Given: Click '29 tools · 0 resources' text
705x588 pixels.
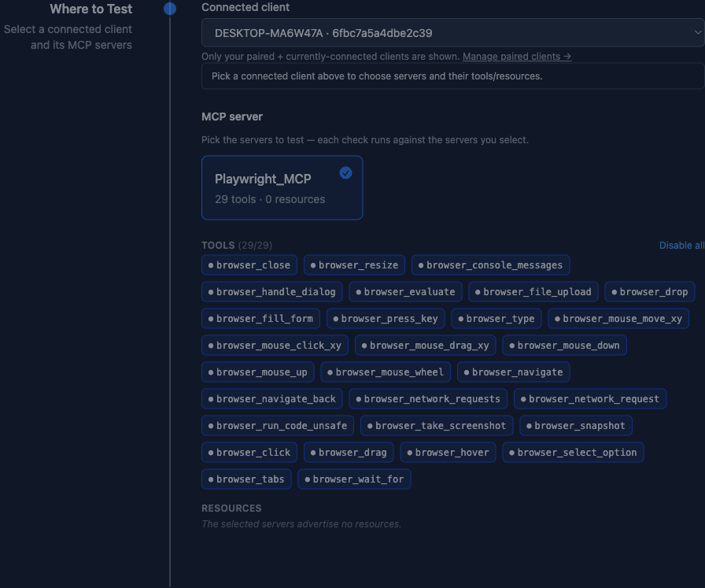Looking at the screenshot, I should click(270, 199).
